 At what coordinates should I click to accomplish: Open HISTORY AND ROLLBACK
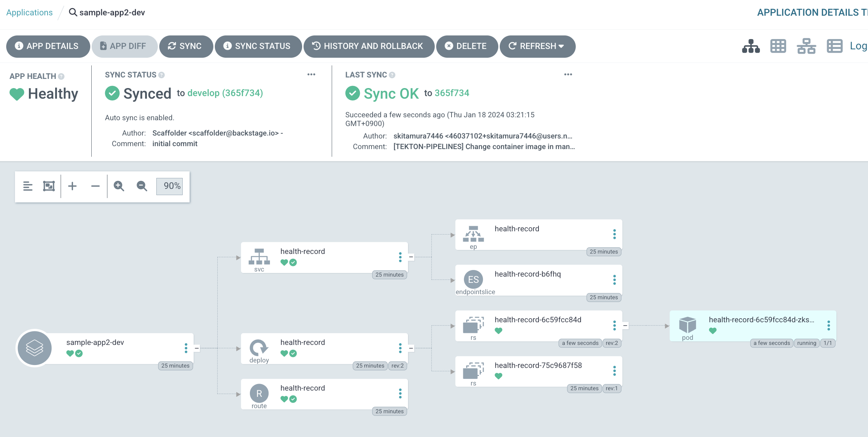point(368,46)
